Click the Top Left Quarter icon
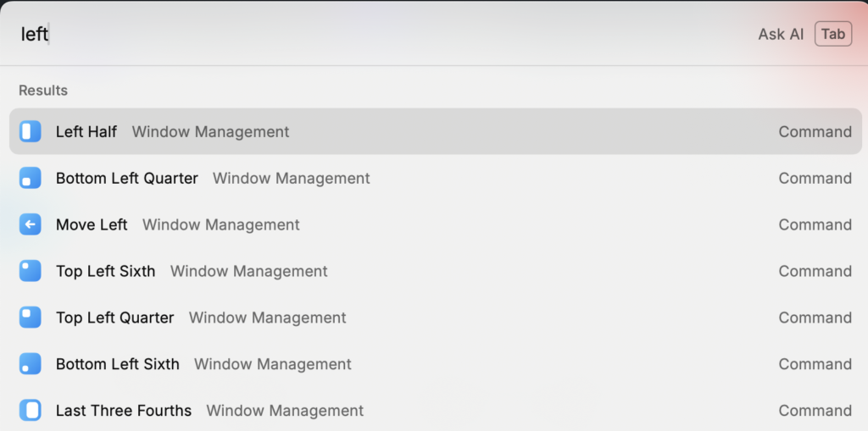868x431 pixels. (31, 318)
